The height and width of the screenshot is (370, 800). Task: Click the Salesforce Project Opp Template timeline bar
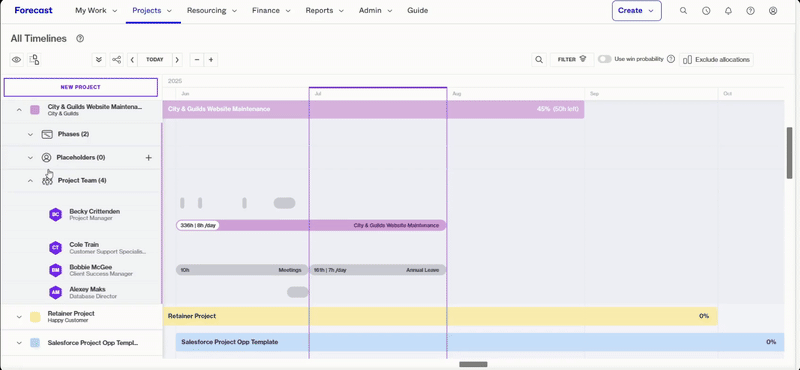pyautogui.click(x=480, y=342)
